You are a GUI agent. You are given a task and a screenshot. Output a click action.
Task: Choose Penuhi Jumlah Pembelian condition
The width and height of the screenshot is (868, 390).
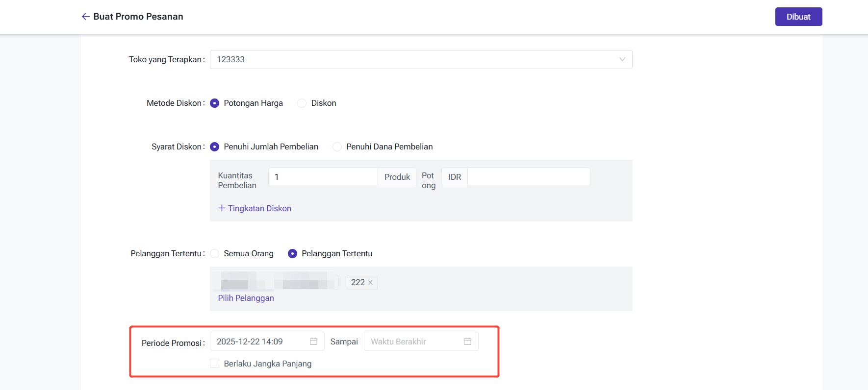[x=215, y=147]
